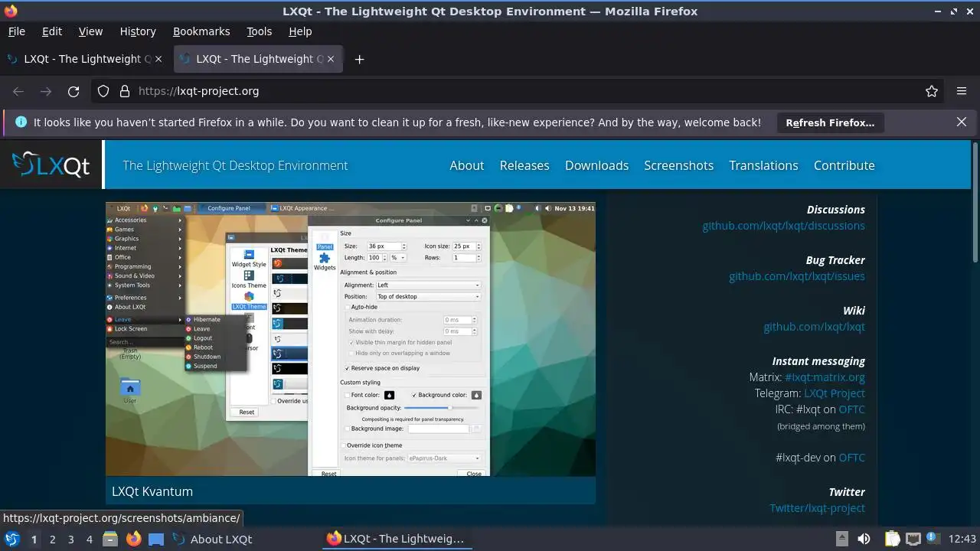The image size is (980, 551).
Task: Open the github.com/lxqt/lxqt/issues bug tracker link
Action: coord(797,276)
